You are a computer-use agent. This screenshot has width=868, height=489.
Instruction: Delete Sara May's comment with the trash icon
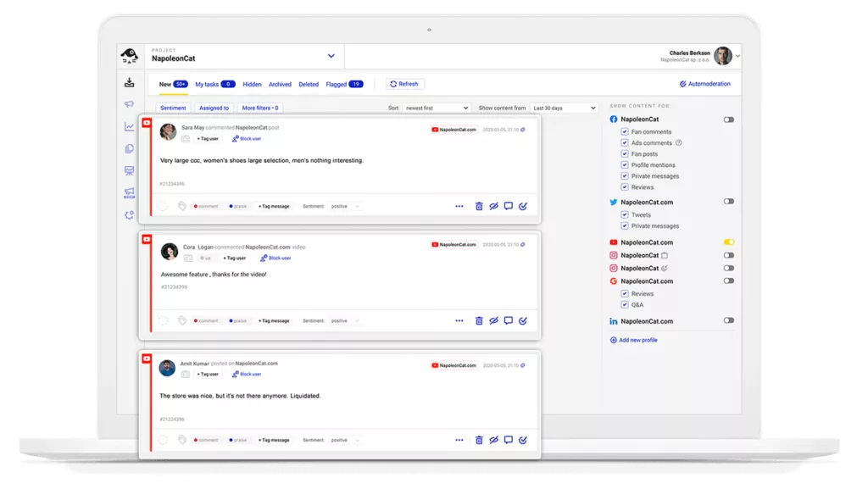point(479,206)
